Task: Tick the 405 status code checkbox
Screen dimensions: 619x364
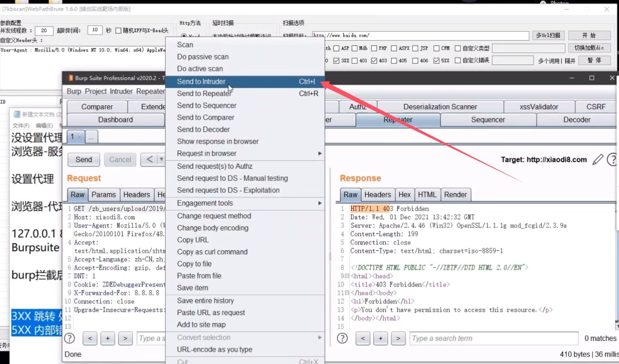Action: point(394,61)
